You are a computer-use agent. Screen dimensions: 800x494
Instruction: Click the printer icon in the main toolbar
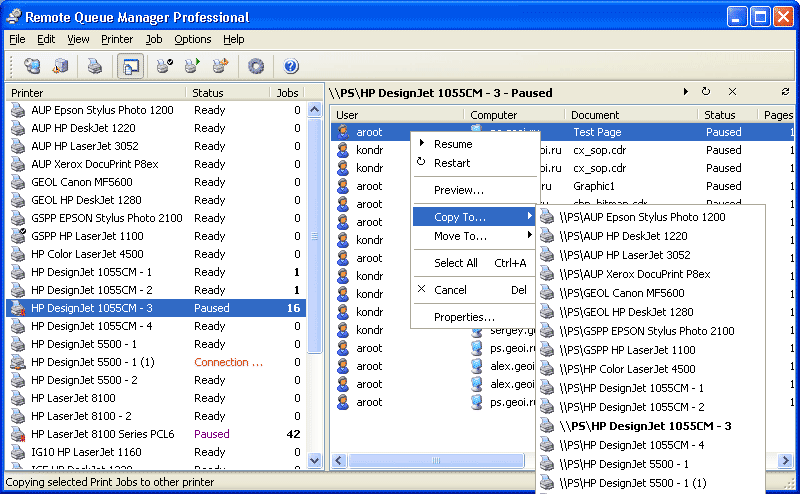pos(94,67)
